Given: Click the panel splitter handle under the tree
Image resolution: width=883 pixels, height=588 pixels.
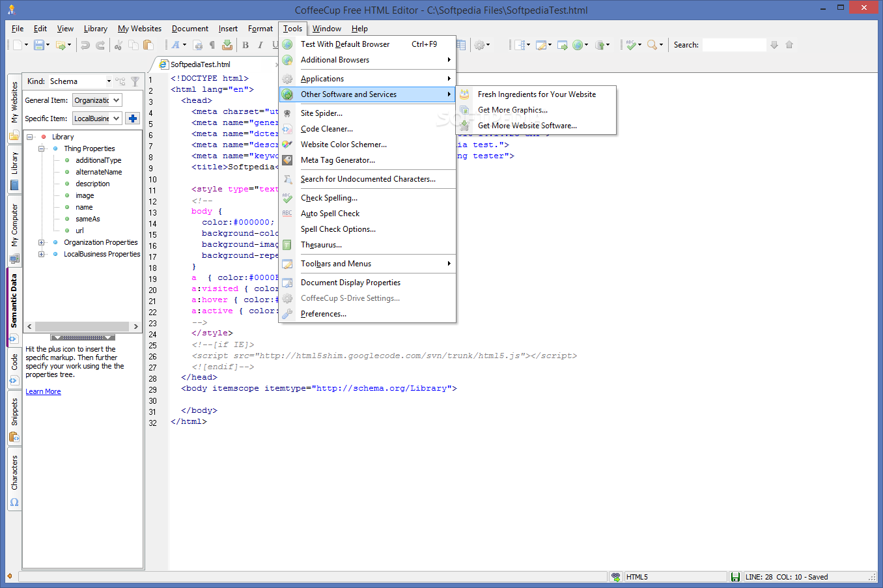Looking at the screenshot, I should tap(83, 338).
